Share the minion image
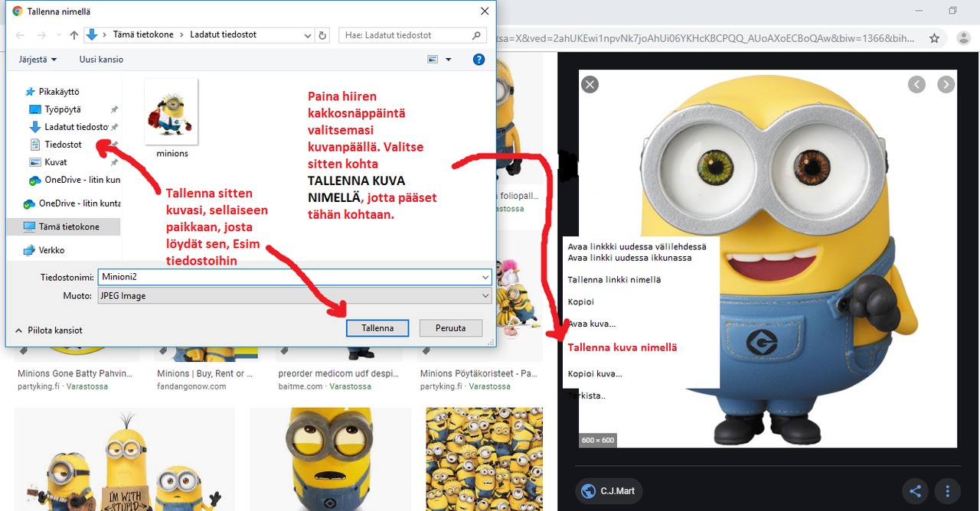Viewport: 980px width, 511px height. click(x=915, y=491)
